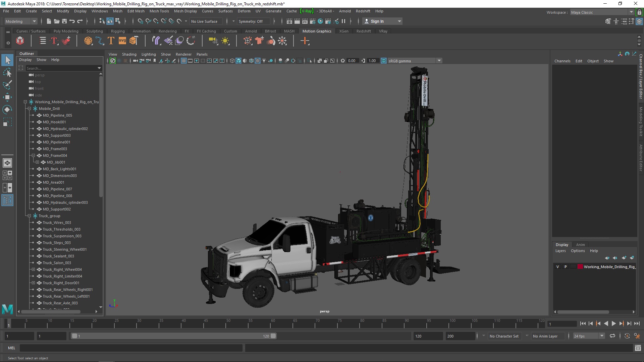The width and height of the screenshot is (644, 362).
Task: Click the layer's red color swatch
Action: (580, 267)
